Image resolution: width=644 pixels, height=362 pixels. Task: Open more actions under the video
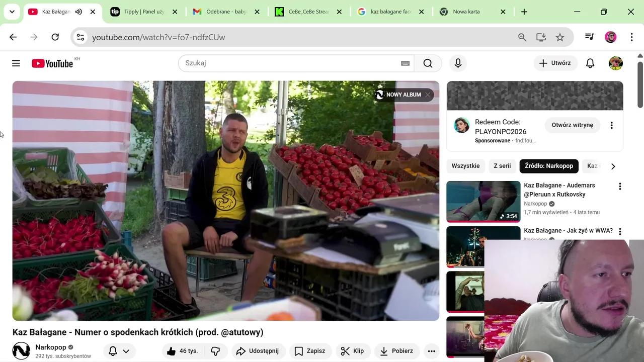click(431, 351)
